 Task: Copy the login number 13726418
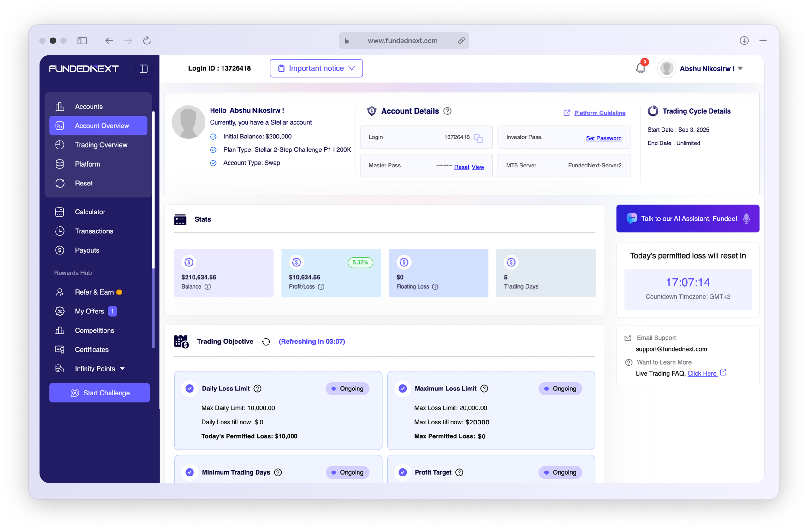478,138
